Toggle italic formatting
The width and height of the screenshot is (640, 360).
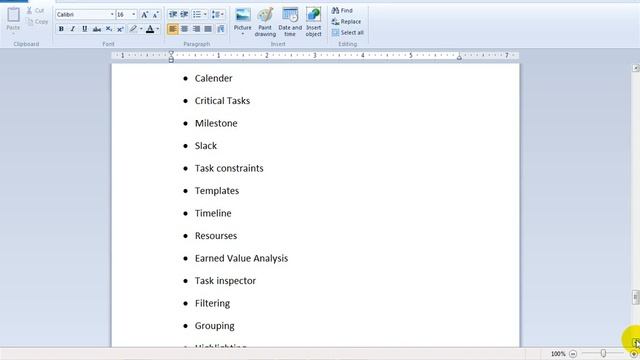[73, 29]
